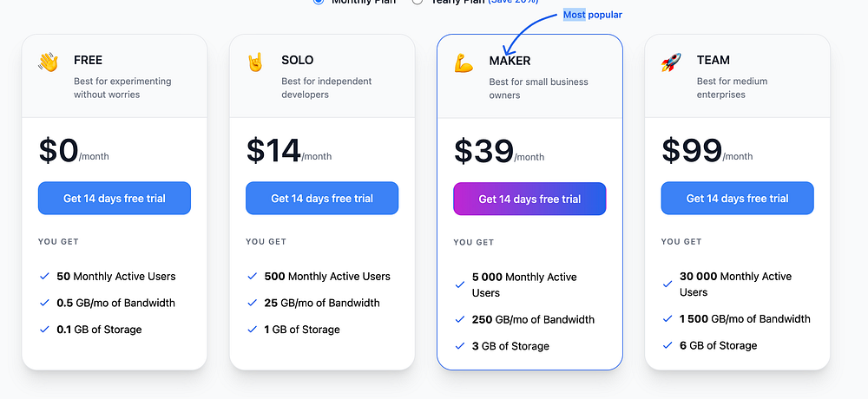Click checkmark beside 3 GB of Storage
Image resolution: width=868 pixels, height=399 pixels.
tap(460, 346)
